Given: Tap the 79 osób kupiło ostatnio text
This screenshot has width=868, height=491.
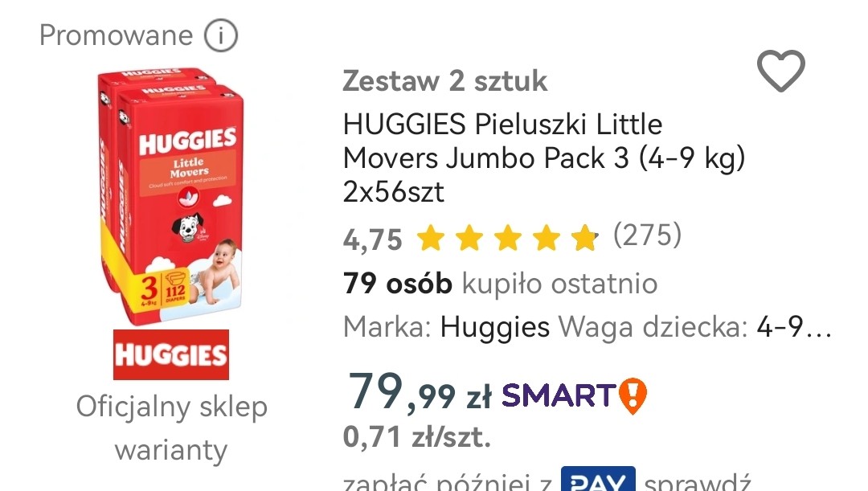Looking at the screenshot, I should tap(501, 284).
